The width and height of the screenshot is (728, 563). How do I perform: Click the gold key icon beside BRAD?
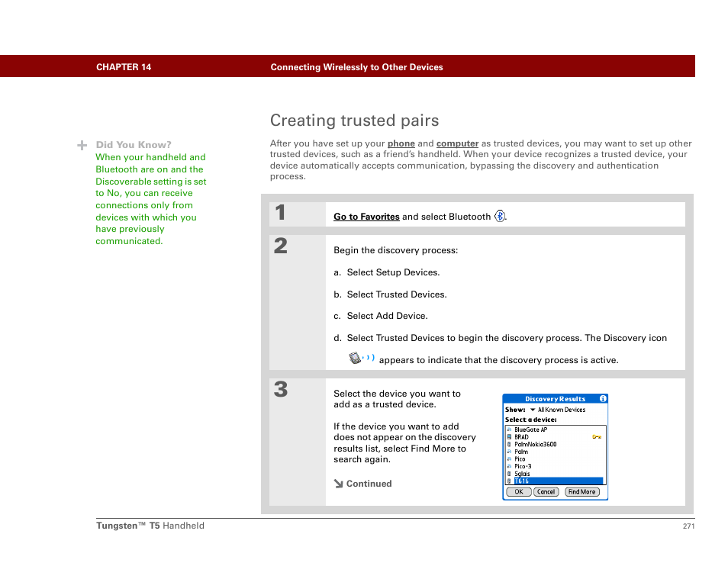597,437
